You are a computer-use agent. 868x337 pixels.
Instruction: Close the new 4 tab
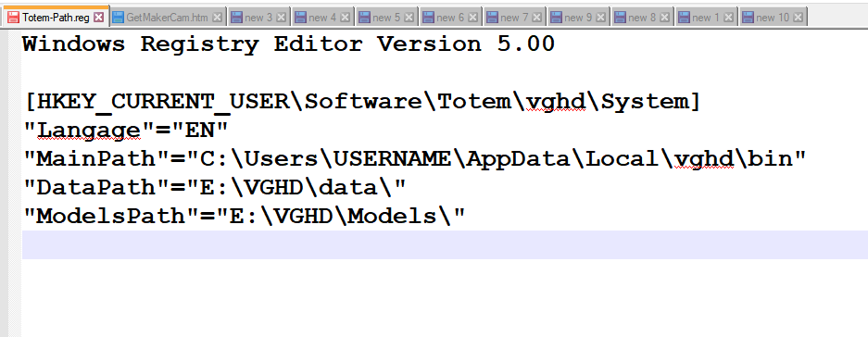point(345,18)
